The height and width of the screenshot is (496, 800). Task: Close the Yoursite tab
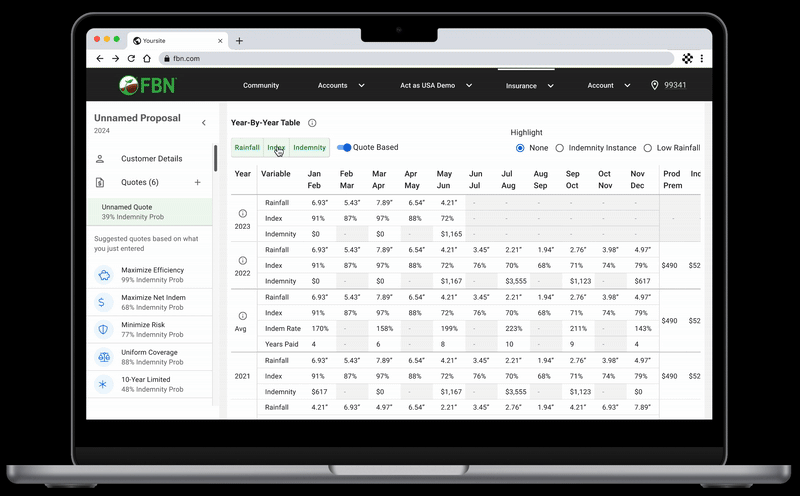pos(220,41)
